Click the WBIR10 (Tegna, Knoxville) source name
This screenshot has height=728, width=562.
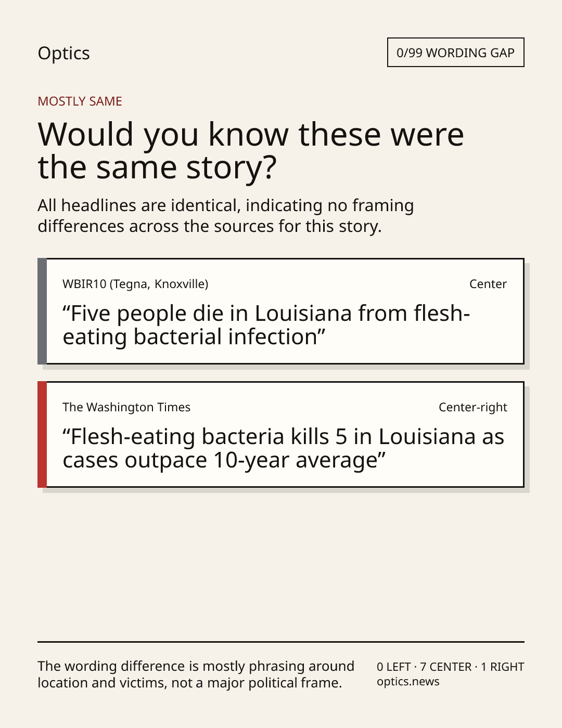(135, 284)
